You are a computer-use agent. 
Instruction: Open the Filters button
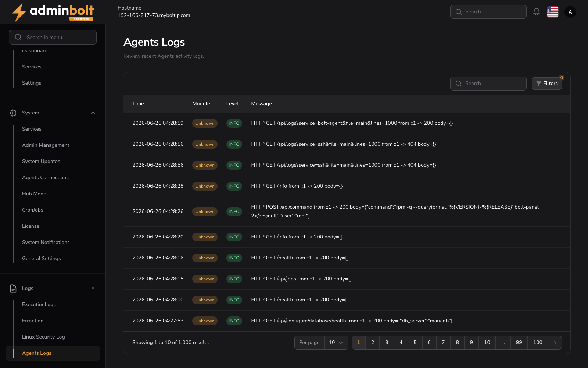547,84
